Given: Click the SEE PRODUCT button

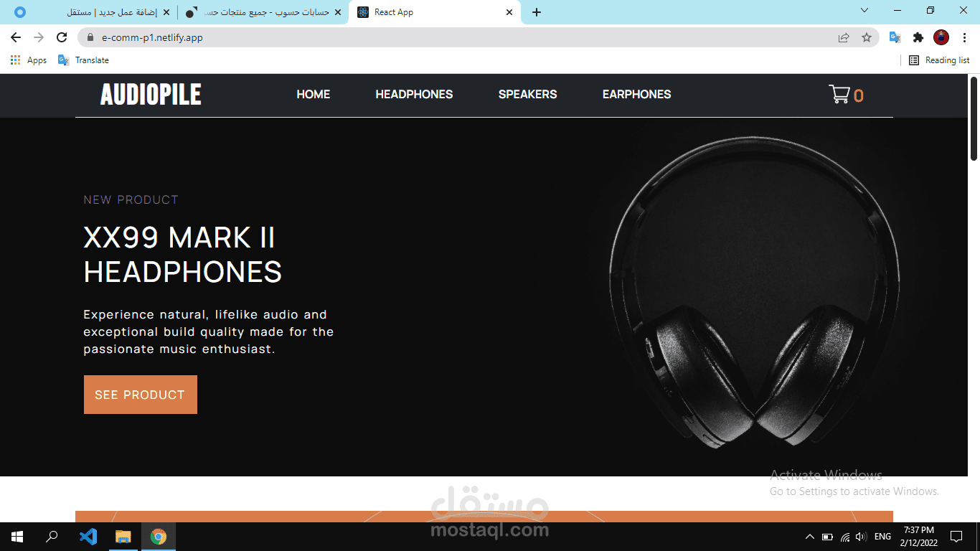Looking at the screenshot, I should pos(141,395).
